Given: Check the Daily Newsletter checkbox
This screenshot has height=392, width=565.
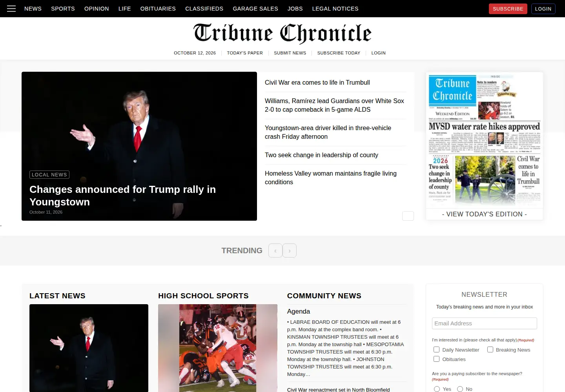Looking at the screenshot, I should (x=436, y=350).
